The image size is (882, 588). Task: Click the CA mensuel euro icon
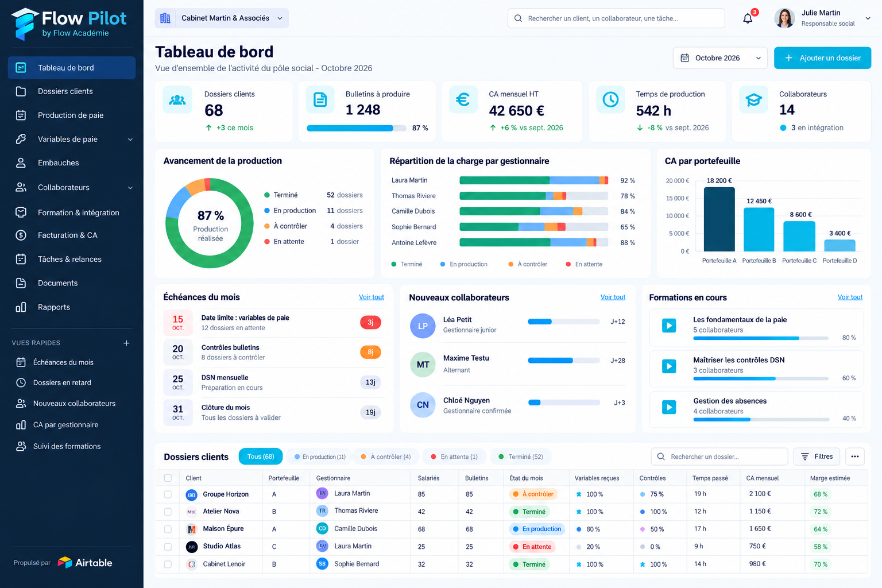click(x=463, y=100)
